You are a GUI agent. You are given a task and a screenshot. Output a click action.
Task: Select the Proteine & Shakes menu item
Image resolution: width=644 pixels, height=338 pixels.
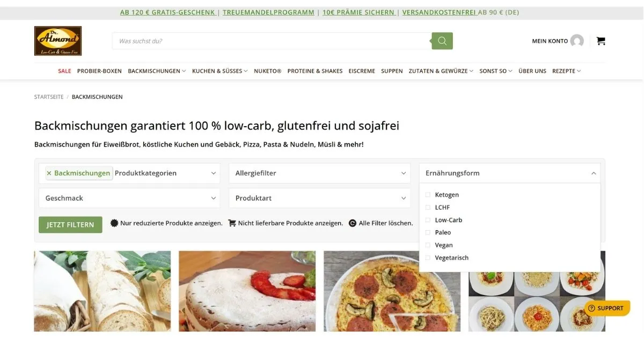(315, 71)
